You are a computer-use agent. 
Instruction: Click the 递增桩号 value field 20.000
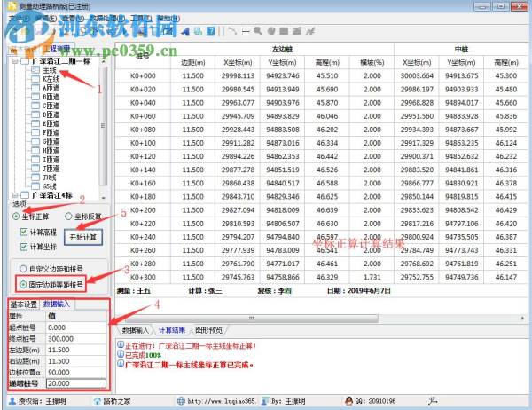pyautogui.click(x=76, y=383)
